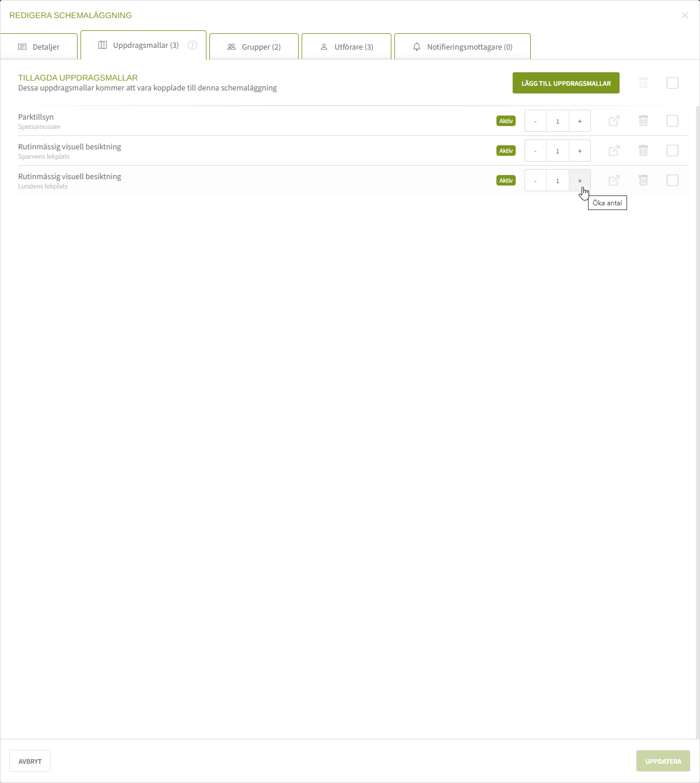This screenshot has width=700, height=783.
Task: Decrease count for Sparvens lekplats with minus
Action: tap(535, 151)
